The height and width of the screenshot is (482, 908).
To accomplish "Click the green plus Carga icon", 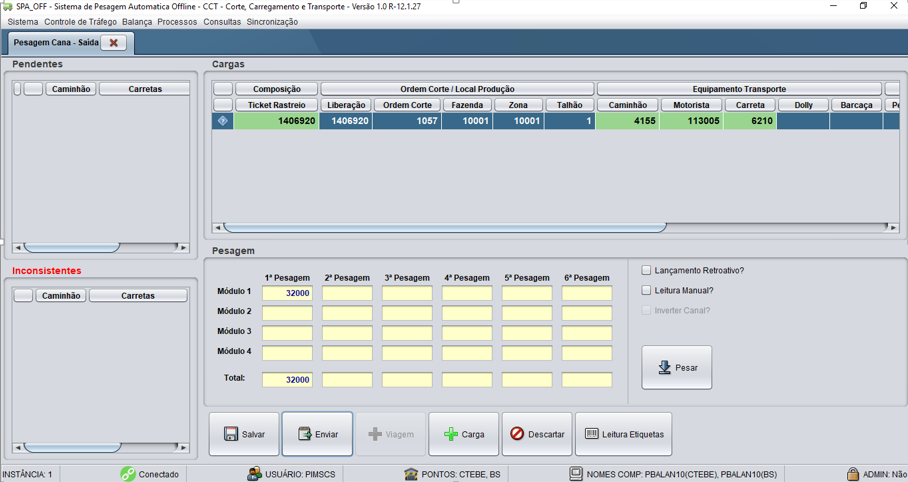I will pyautogui.click(x=451, y=434).
